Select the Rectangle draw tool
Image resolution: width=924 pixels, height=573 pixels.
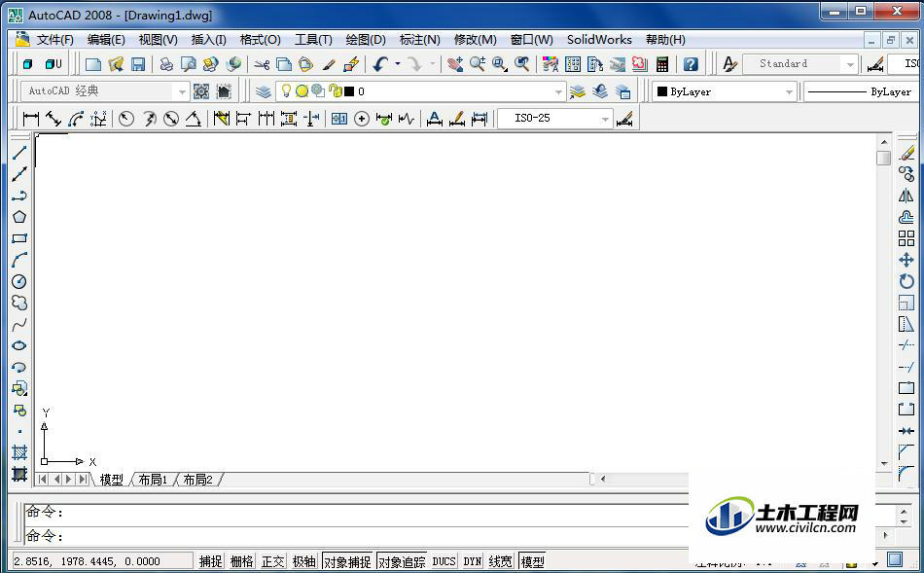tap(19, 238)
